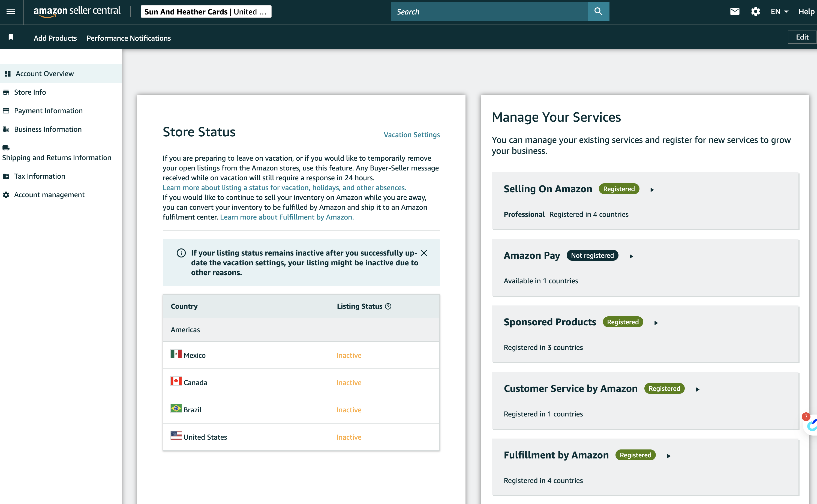817x504 pixels.
Task: Open Shipping and Returns Information
Action: 61,153
